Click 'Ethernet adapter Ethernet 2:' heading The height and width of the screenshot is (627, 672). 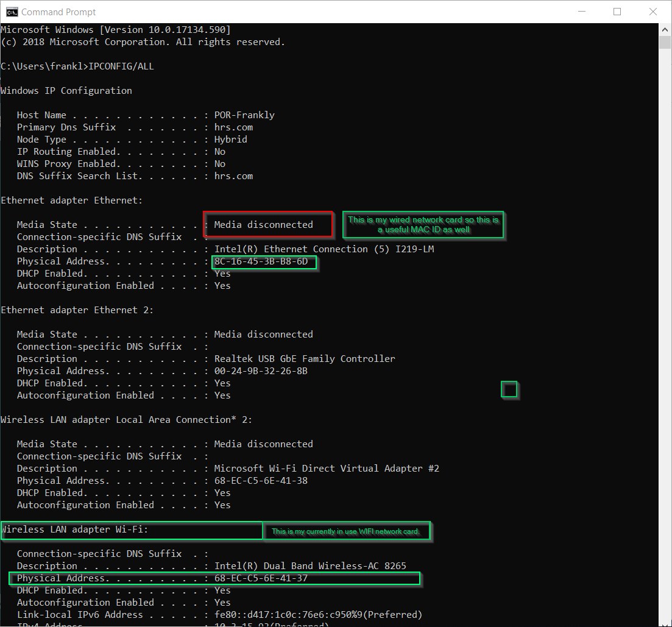(x=77, y=310)
